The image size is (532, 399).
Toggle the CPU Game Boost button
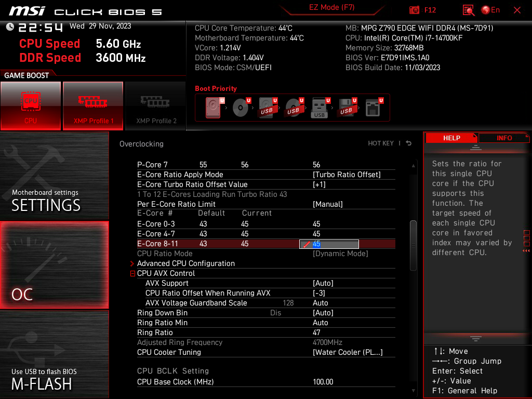31,106
